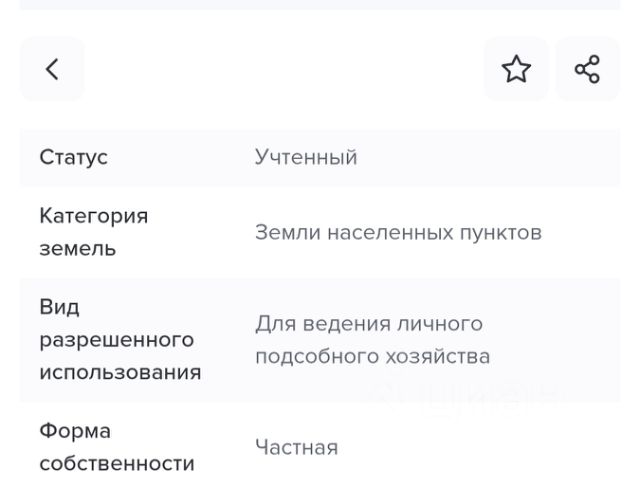Click the word "земель" in category label
Screen dimensions: 640x480
[77, 249]
